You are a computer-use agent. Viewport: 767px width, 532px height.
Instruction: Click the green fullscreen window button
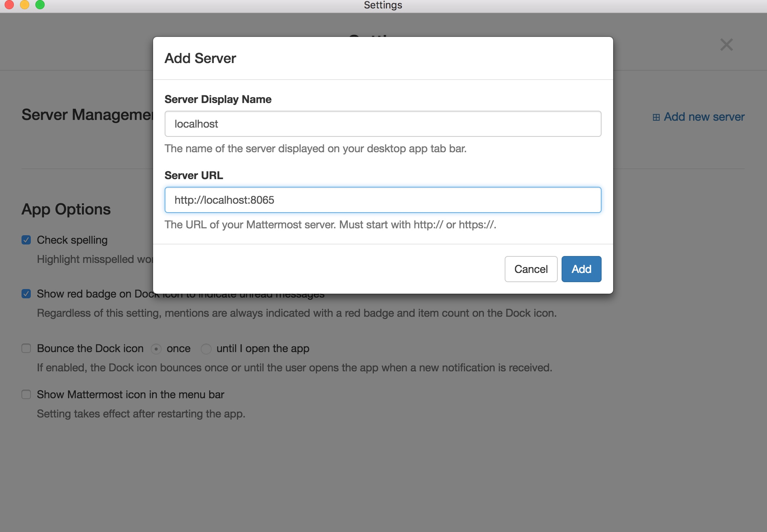(x=40, y=5)
